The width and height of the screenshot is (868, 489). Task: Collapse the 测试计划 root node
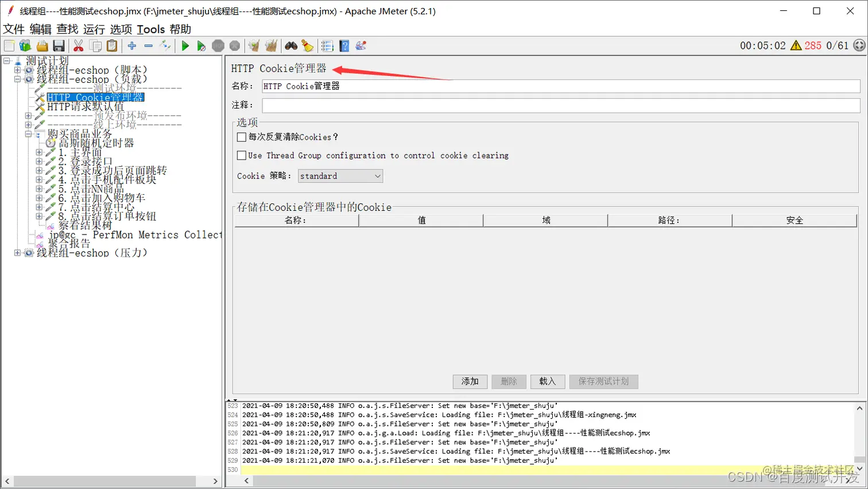pyautogui.click(x=7, y=61)
